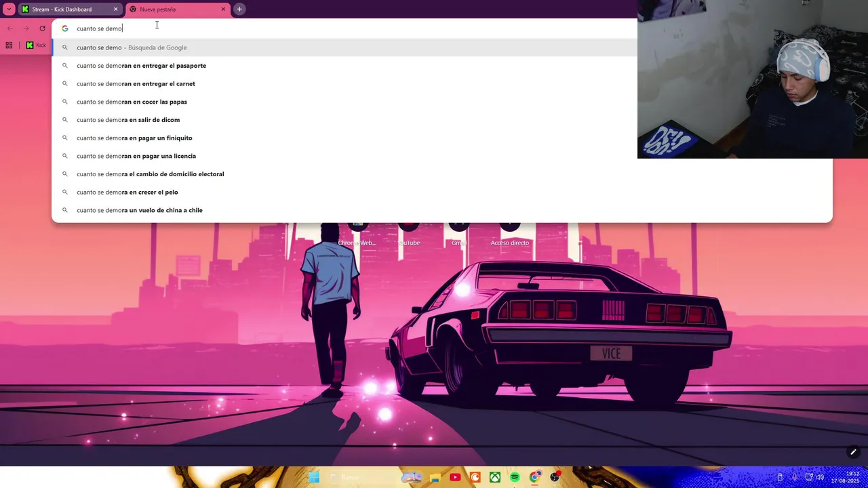
Task: Choose suggestion 'salir de dicom'
Action: coord(441,120)
